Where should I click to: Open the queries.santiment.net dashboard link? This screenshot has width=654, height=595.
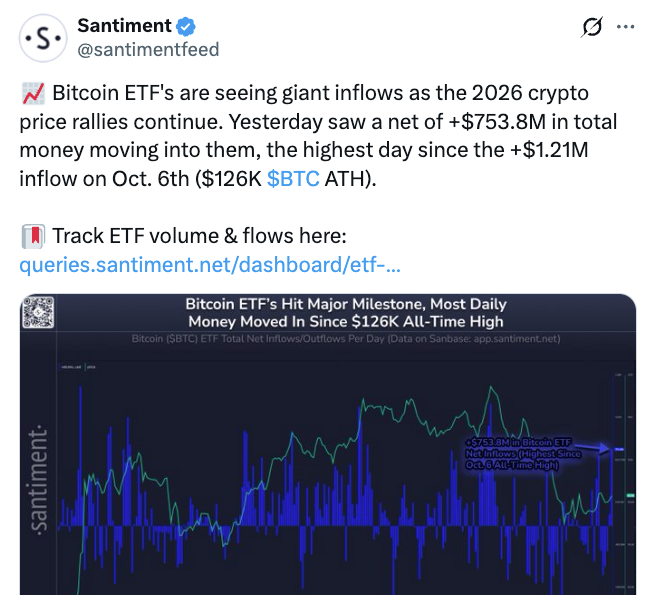(210, 265)
